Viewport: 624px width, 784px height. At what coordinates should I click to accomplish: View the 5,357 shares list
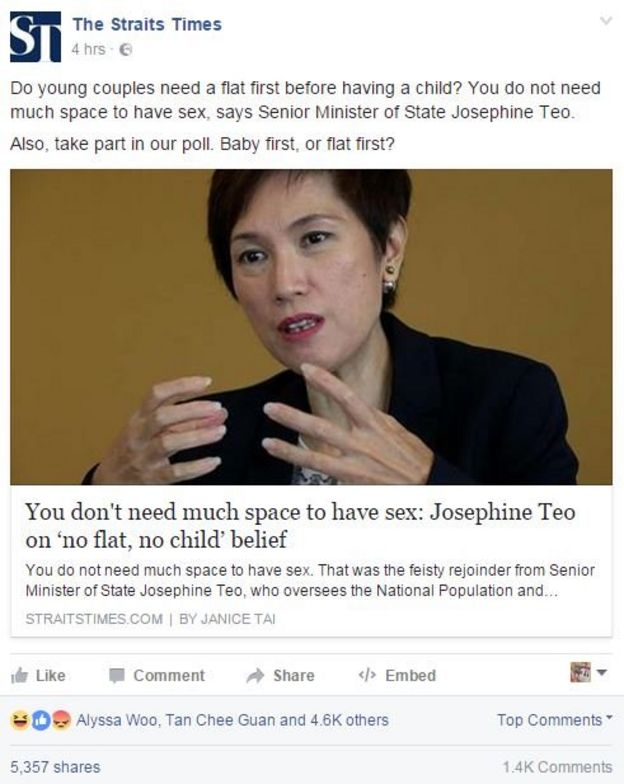[x=55, y=767]
